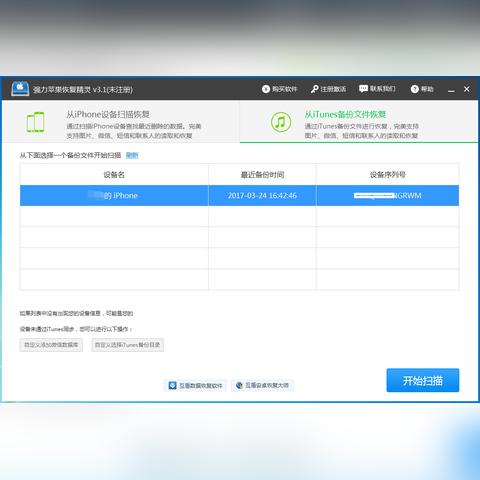The height and width of the screenshot is (480, 480).
Task: Click the serial number cell ending GRWM
Action: click(x=388, y=195)
